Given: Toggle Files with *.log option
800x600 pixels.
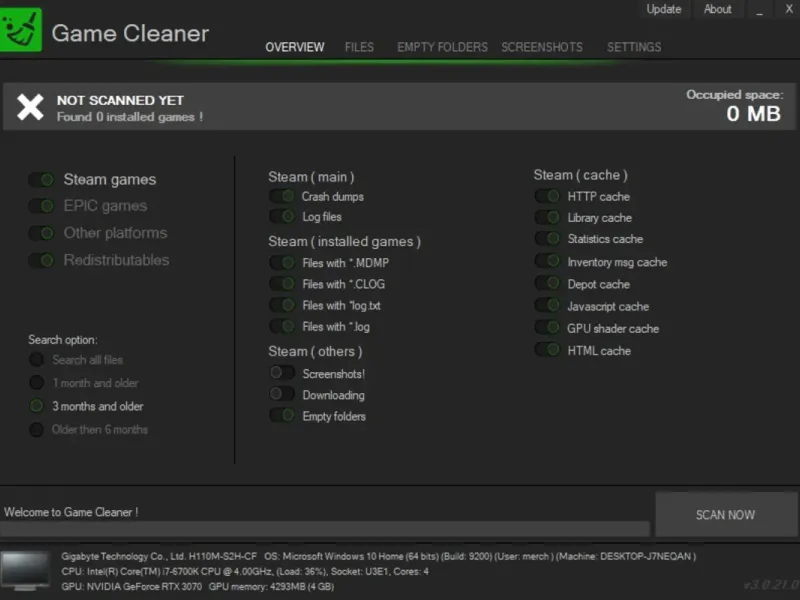Looking at the screenshot, I should (x=282, y=326).
